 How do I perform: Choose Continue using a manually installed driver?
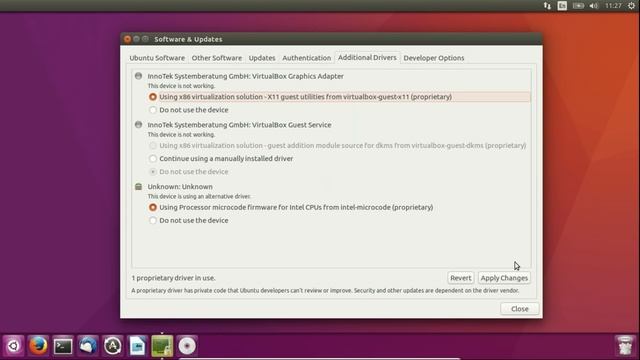click(x=153, y=158)
